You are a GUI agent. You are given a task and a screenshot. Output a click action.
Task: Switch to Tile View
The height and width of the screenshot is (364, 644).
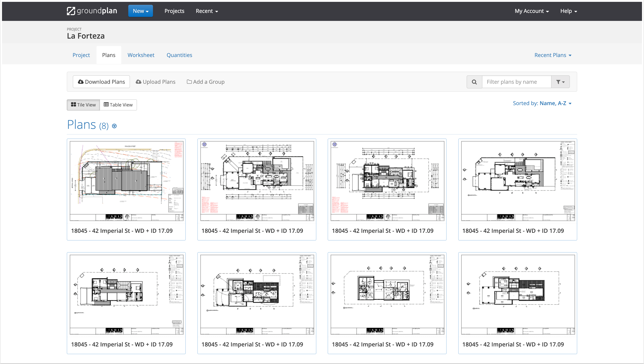coord(83,105)
